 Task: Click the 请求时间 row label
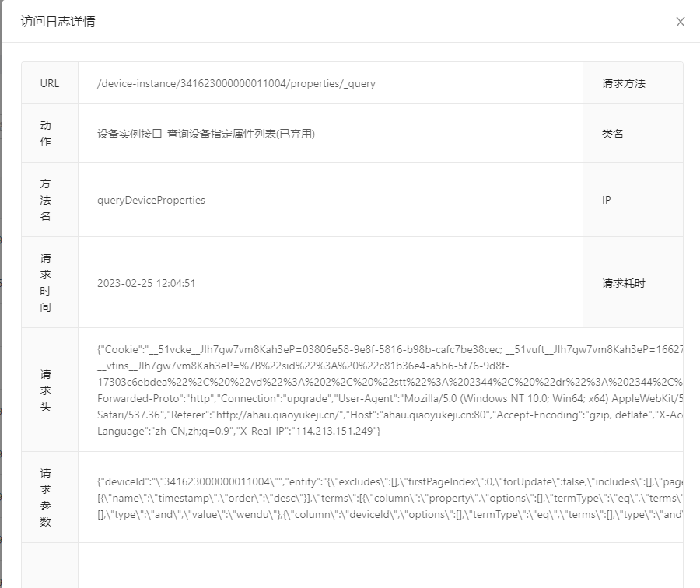[49, 283]
